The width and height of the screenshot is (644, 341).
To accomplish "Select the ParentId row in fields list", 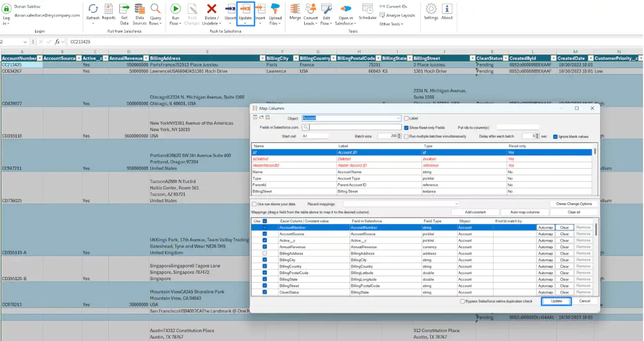I will 422,185.
